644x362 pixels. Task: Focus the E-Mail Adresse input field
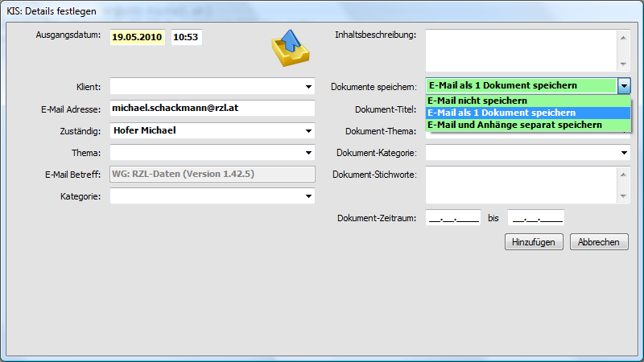[211, 109]
